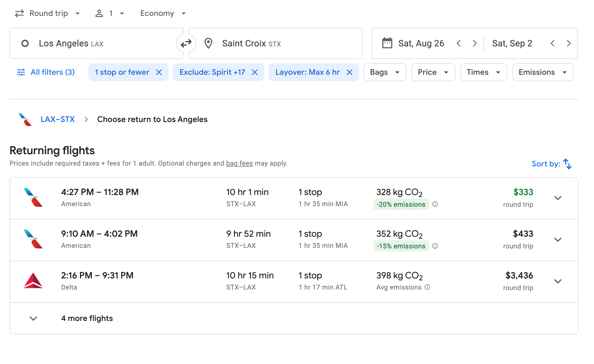Click the departure date calendar icon
Image resolution: width=594 pixels, height=364 pixels.
[387, 43]
